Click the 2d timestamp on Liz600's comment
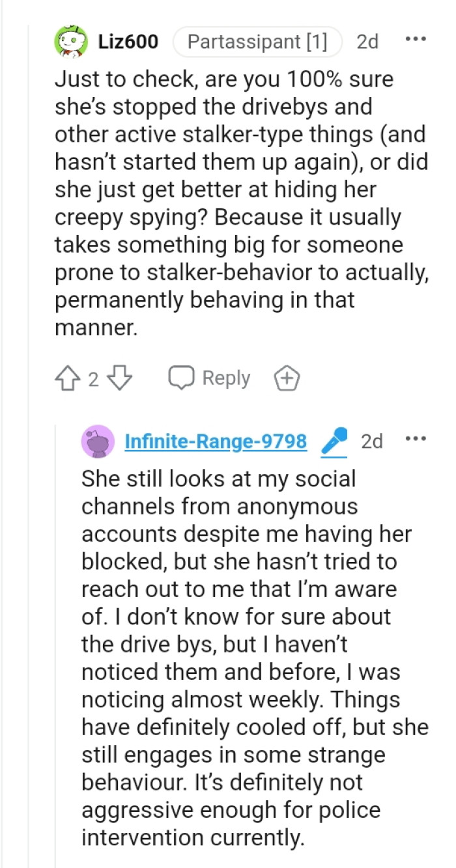 [x=367, y=41]
